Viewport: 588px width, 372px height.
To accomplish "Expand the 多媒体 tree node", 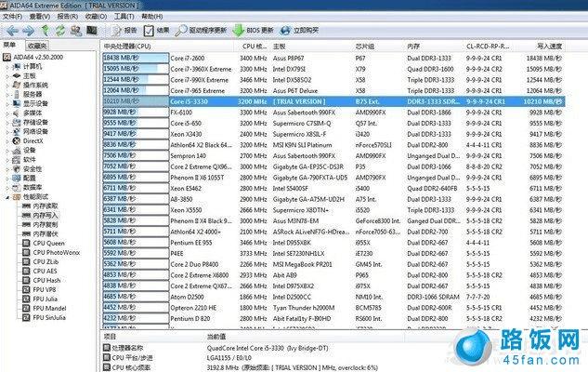I will [x=7, y=113].
